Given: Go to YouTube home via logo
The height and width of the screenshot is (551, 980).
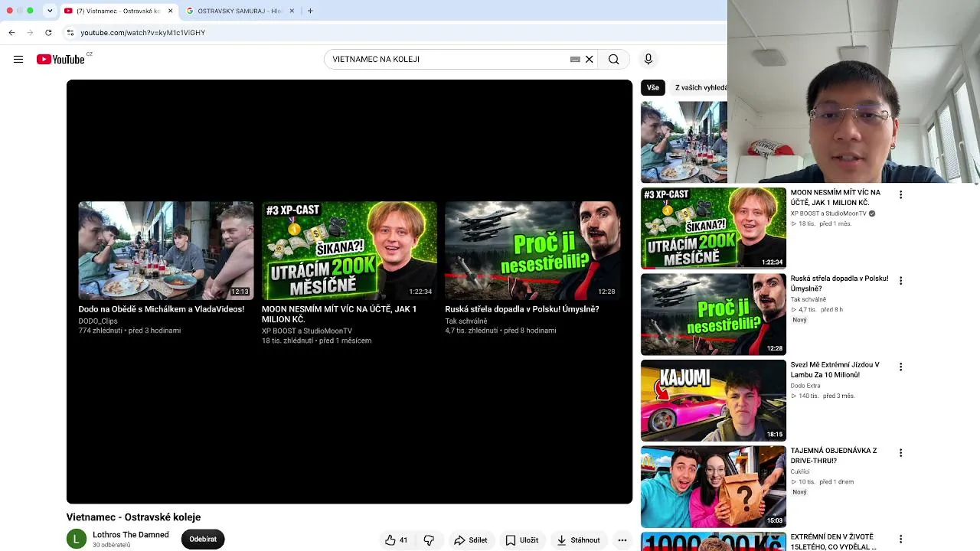Looking at the screenshot, I should point(60,59).
